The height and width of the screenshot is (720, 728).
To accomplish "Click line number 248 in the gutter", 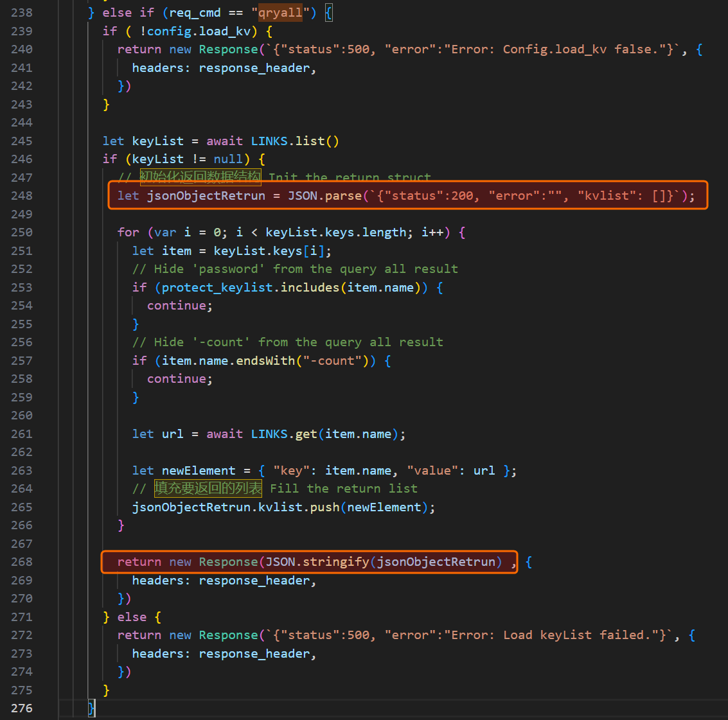I will [x=21, y=196].
